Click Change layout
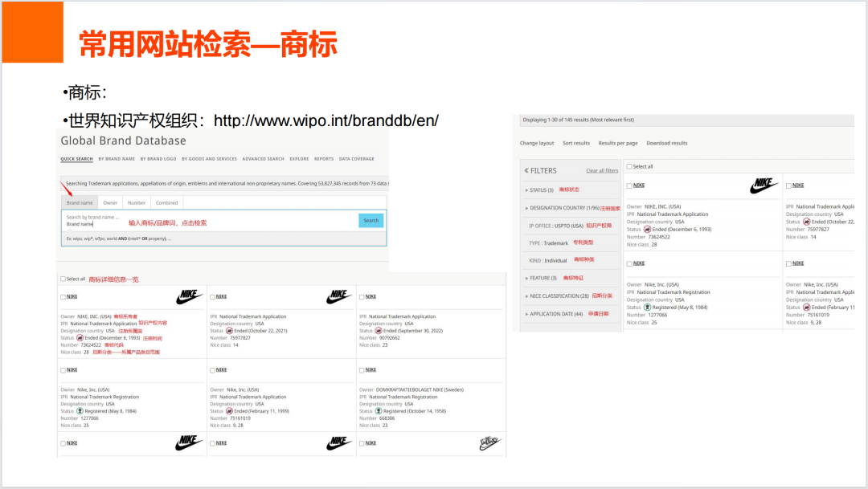This screenshot has height=489, width=868. coord(536,143)
